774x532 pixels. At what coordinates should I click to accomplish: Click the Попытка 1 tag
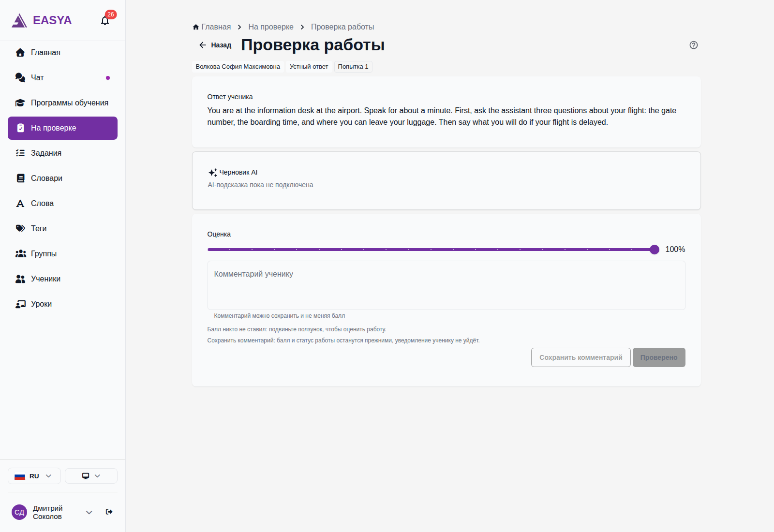click(x=353, y=67)
